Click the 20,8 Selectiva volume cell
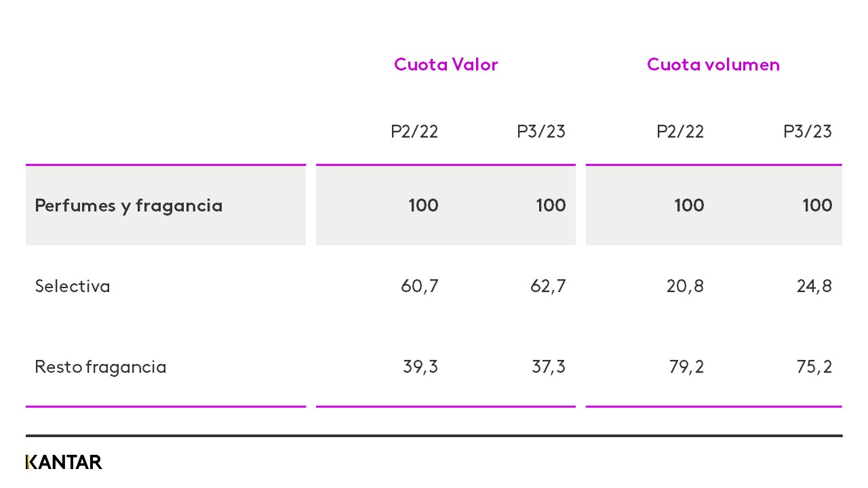Image resolution: width=868 pixels, height=488 pixels. click(x=685, y=286)
